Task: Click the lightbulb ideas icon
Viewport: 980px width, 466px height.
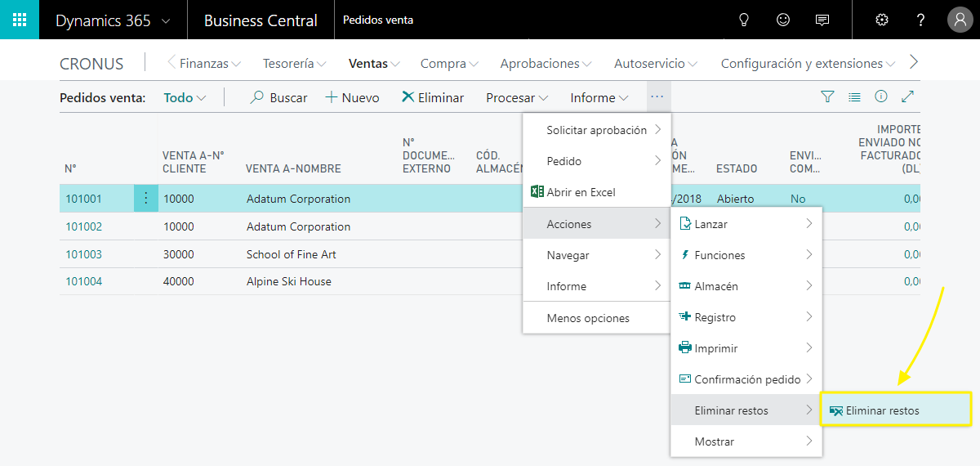Action: pos(743,20)
